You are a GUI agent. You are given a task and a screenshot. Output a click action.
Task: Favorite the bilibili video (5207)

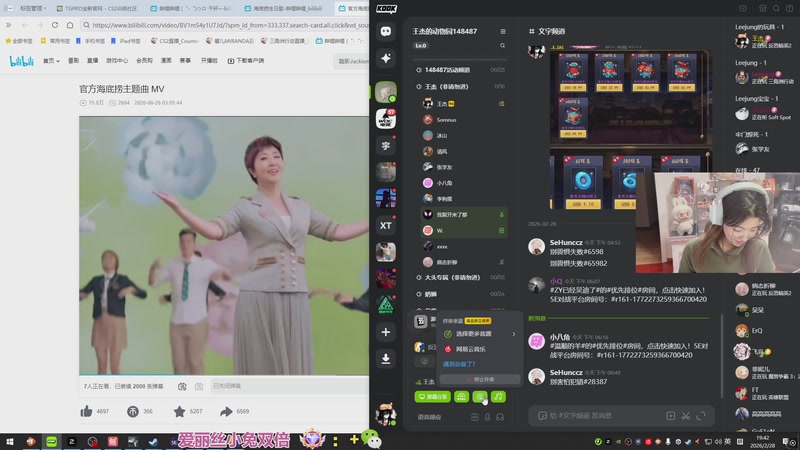point(188,411)
